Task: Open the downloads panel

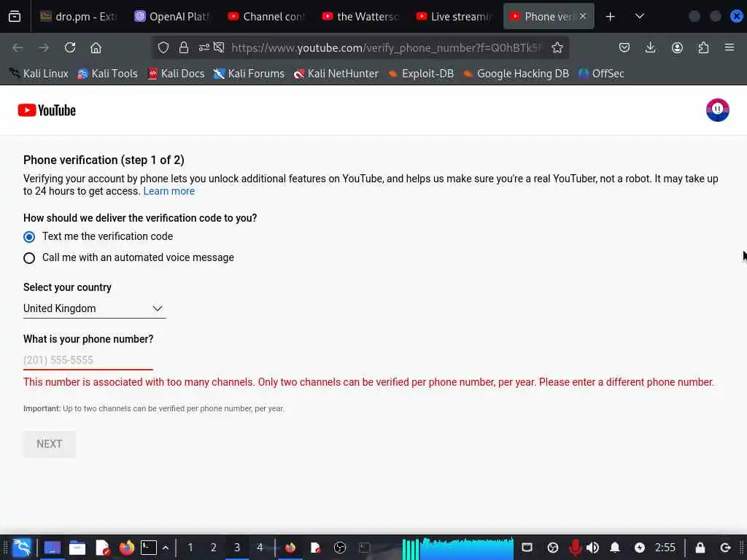Action: (650, 47)
